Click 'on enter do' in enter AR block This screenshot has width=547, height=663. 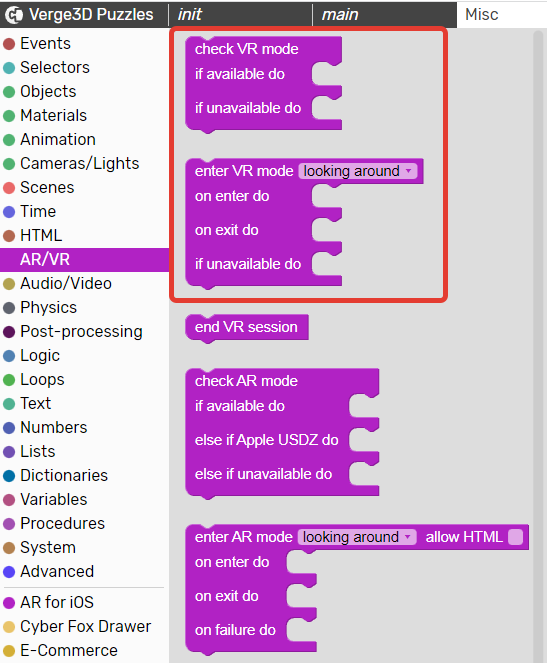tap(232, 562)
